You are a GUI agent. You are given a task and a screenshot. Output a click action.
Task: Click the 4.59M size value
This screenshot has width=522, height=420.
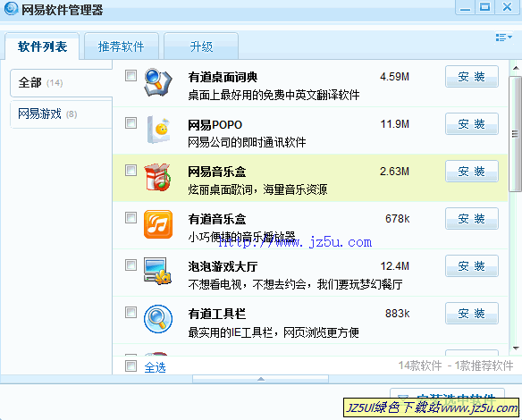[394, 77]
